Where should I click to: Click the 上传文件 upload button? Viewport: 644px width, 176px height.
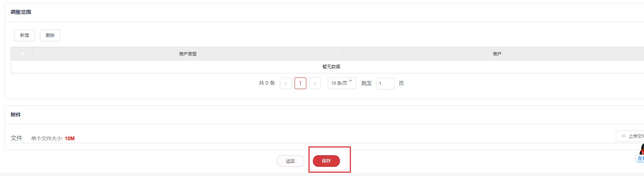(630, 136)
